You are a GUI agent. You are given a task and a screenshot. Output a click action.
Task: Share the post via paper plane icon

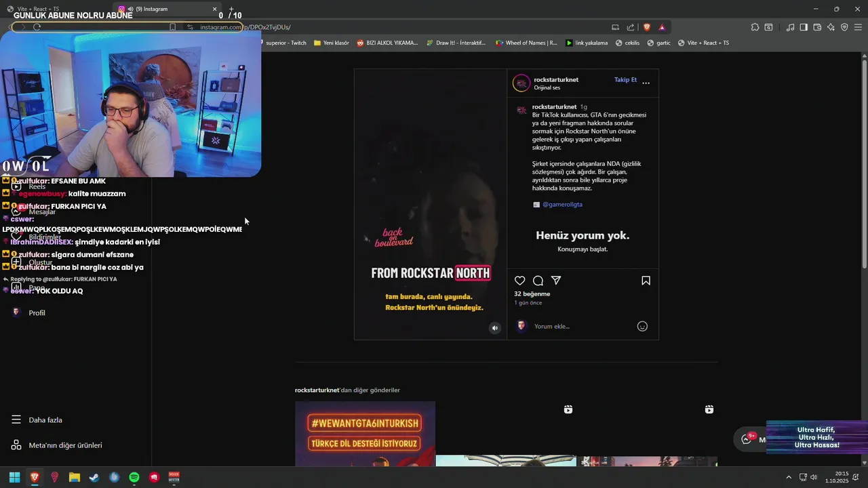click(x=556, y=281)
